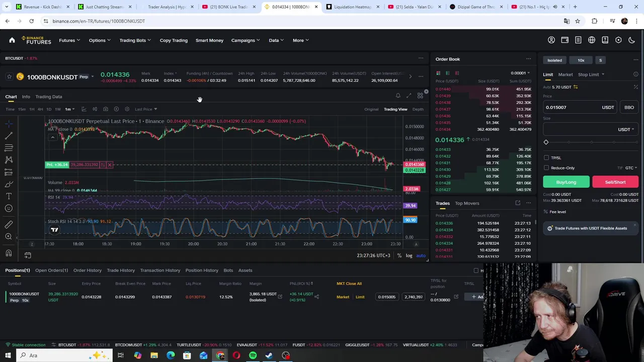Select the long position forecasting tool
The width and height of the screenshot is (644, 362).
pyautogui.click(x=9, y=172)
